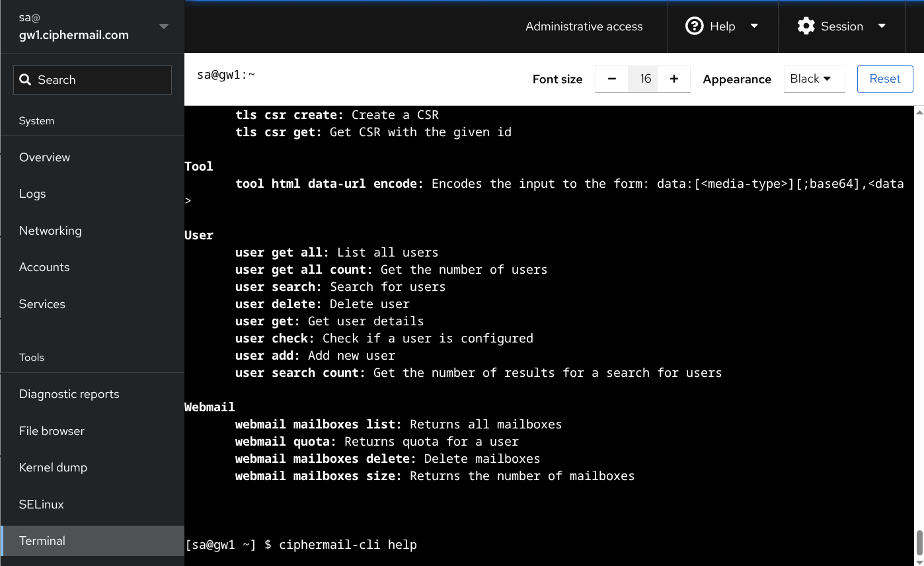Expand the Help menu caret
924x566 pixels.
(x=754, y=26)
